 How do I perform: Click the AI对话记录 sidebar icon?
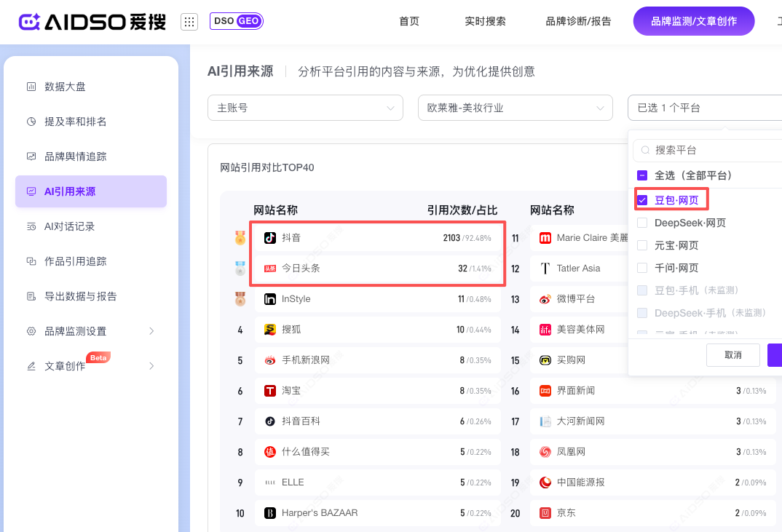31,226
